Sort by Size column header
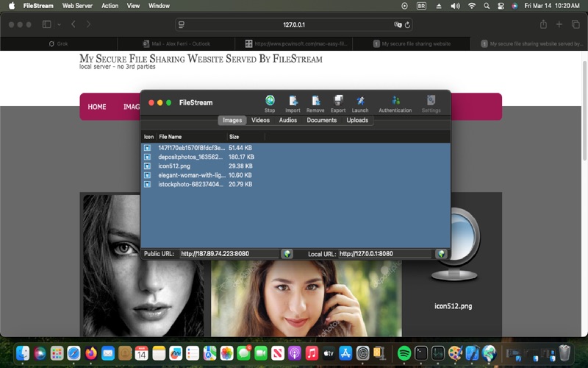Viewport: 588px width, 368px height. (245, 137)
